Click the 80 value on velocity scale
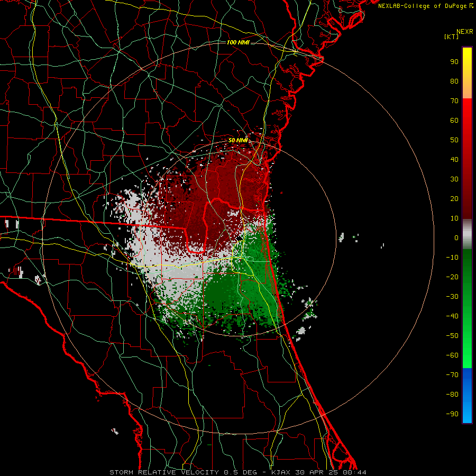Image resolution: width=476 pixels, height=476 pixels. [x=454, y=81]
